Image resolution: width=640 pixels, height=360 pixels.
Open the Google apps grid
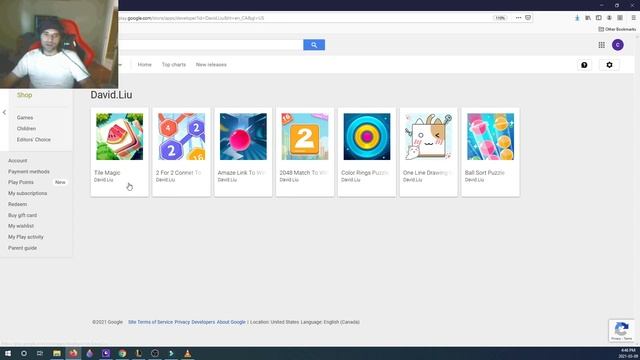click(x=602, y=45)
